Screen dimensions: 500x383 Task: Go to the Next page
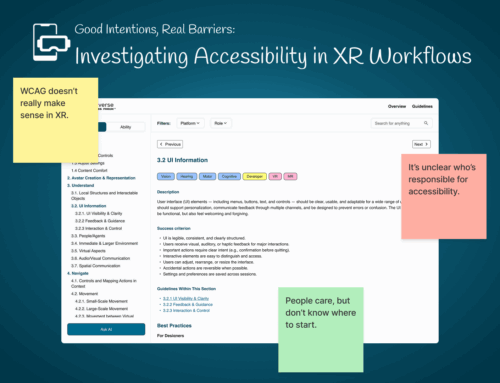tap(421, 144)
